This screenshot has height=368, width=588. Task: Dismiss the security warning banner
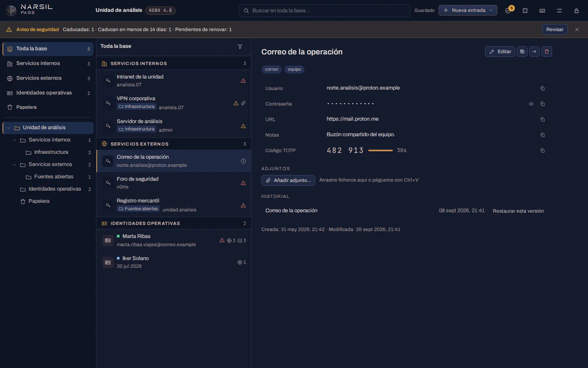coord(577,29)
